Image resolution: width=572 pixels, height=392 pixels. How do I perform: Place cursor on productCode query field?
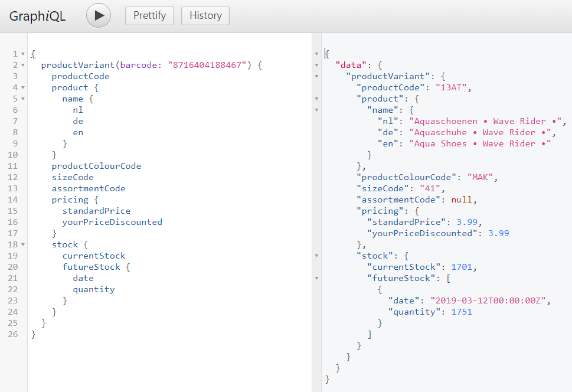(x=81, y=76)
